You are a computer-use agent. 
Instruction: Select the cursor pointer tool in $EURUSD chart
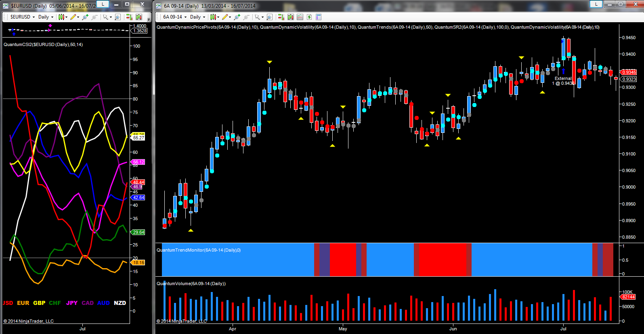pos(105,17)
